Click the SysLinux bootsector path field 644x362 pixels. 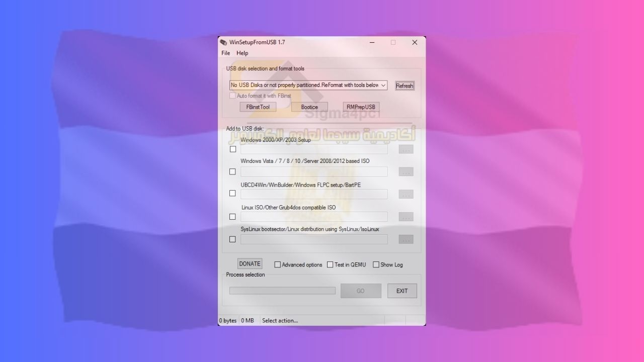click(314, 239)
